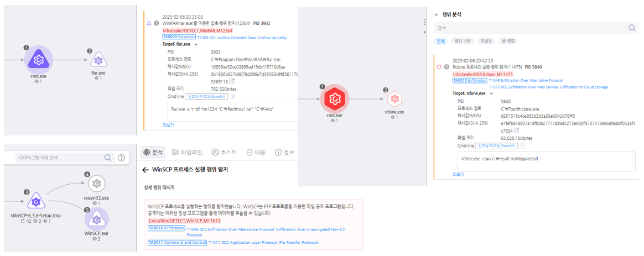This screenshot has width=644, height=256.
Task: Click the rclone.exe process node
Action: coord(394,99)
